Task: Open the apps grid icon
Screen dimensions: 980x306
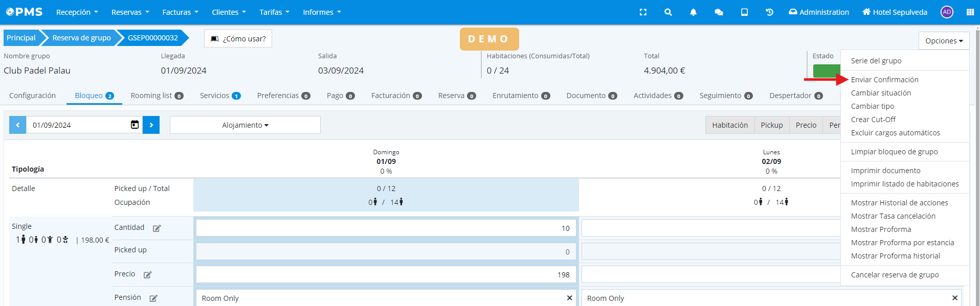Action: tap(970, 12)
